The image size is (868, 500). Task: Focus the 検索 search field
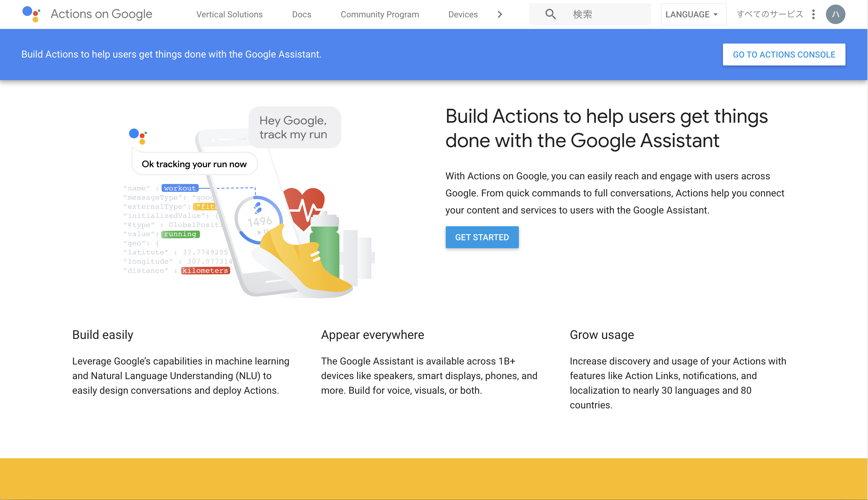point(590,14)
